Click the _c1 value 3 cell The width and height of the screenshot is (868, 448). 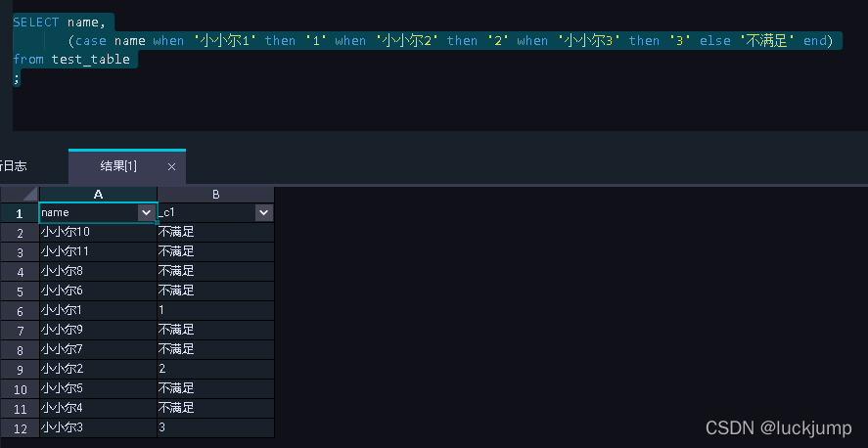click(216, 428)
